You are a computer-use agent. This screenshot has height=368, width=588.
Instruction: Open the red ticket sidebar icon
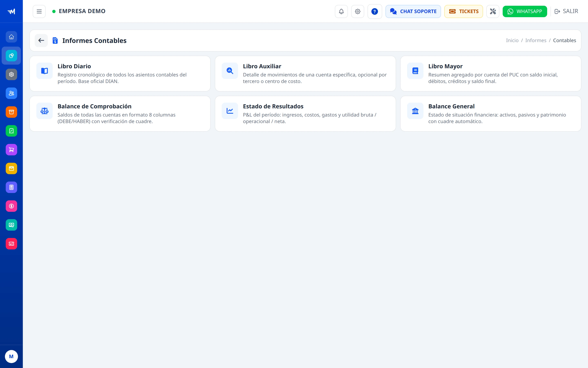(11, 244)
